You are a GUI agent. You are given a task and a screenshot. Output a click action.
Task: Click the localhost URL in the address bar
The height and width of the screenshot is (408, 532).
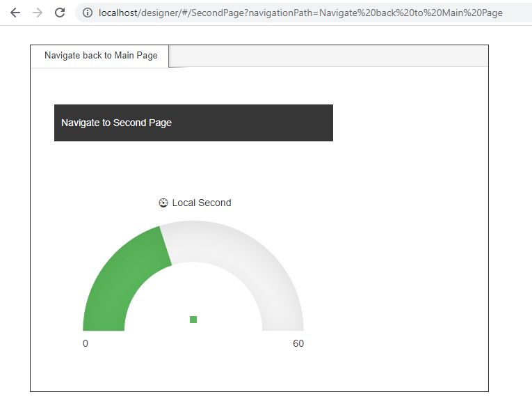coord(300,13)
